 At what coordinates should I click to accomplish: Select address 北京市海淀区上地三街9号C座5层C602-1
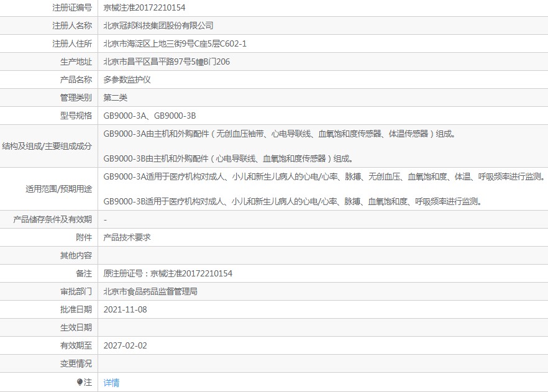tap(175, 43)
